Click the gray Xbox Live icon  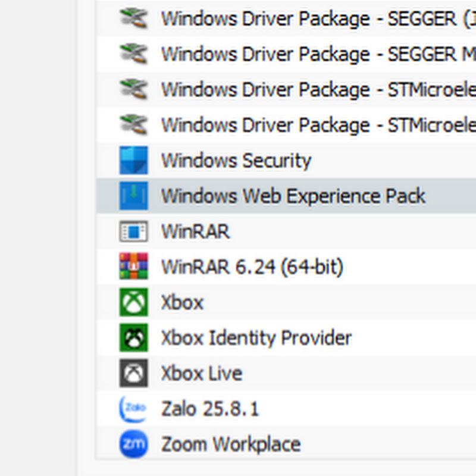(x=133, y=373)
